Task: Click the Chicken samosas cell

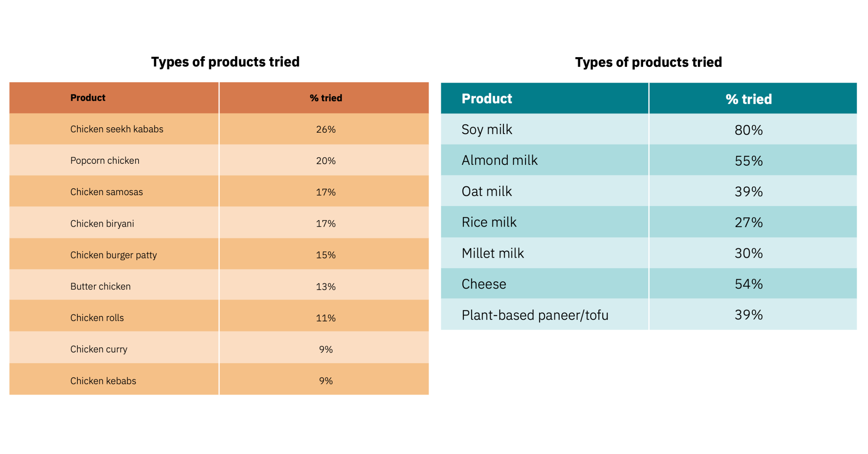Action: 106,192
